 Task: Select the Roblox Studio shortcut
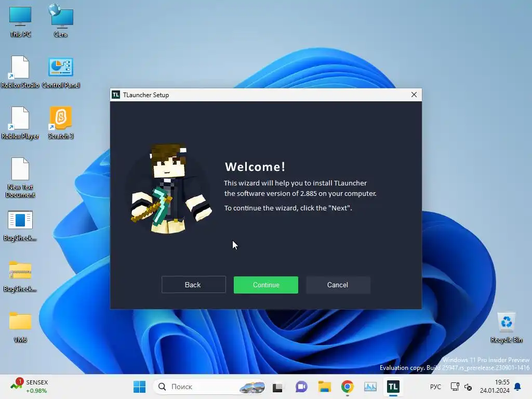point(20,72)
